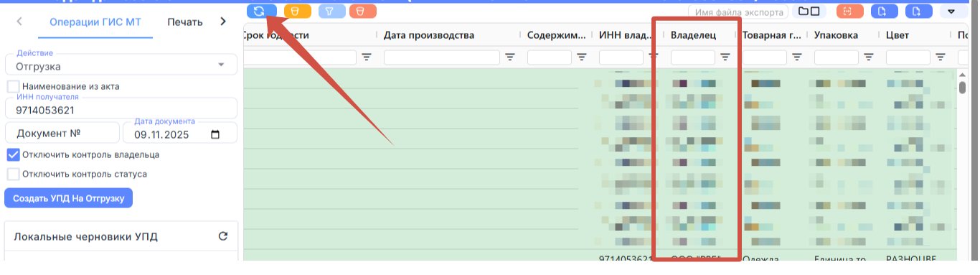
Task: Click the folder icon next to export filename
Action: pyautogui.click(x=809, y=11)
